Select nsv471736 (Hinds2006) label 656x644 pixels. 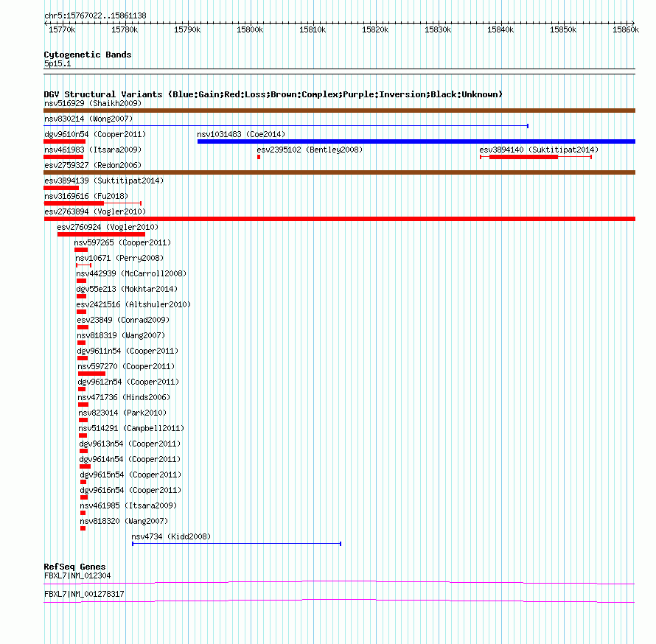[x=124, y=397]
